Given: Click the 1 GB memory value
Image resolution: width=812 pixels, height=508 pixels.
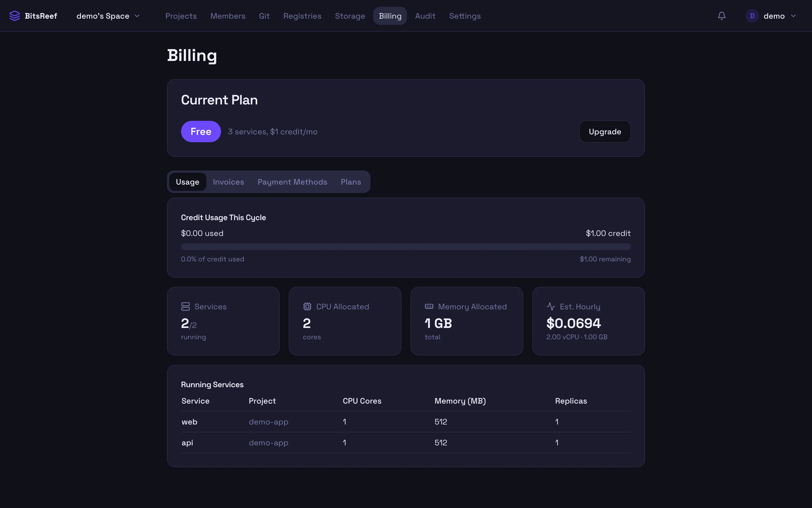Looking at the screenshot, I should click(x=438, y=323).
